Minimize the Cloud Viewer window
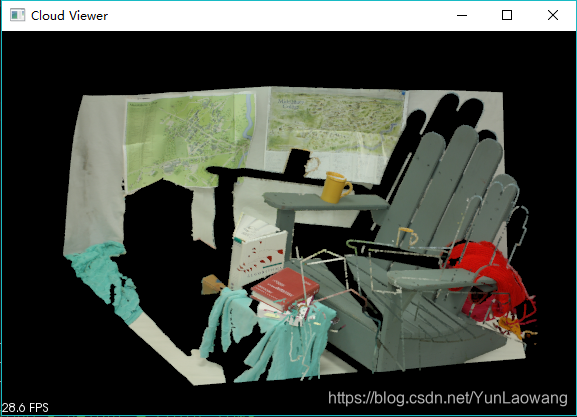The width and height of the screenshot is (577, 417). [x=462, y=15]
